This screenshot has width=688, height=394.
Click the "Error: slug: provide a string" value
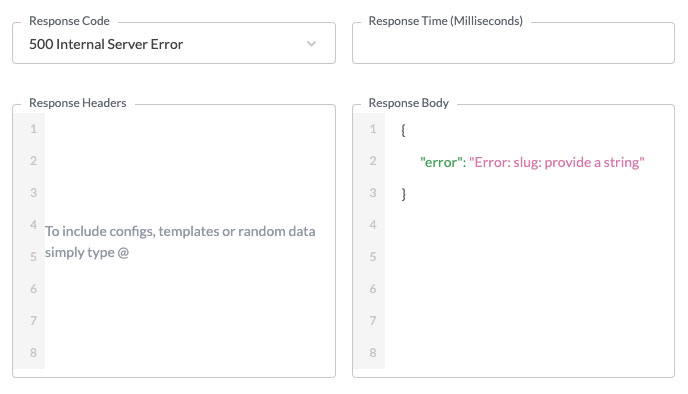[x=557, y=162]
